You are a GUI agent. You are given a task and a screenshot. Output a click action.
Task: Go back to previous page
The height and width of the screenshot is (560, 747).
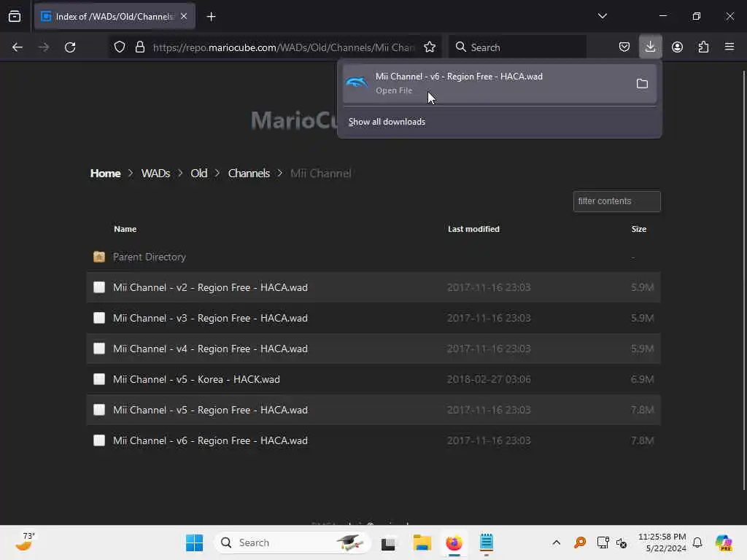[x=18, y=47]
